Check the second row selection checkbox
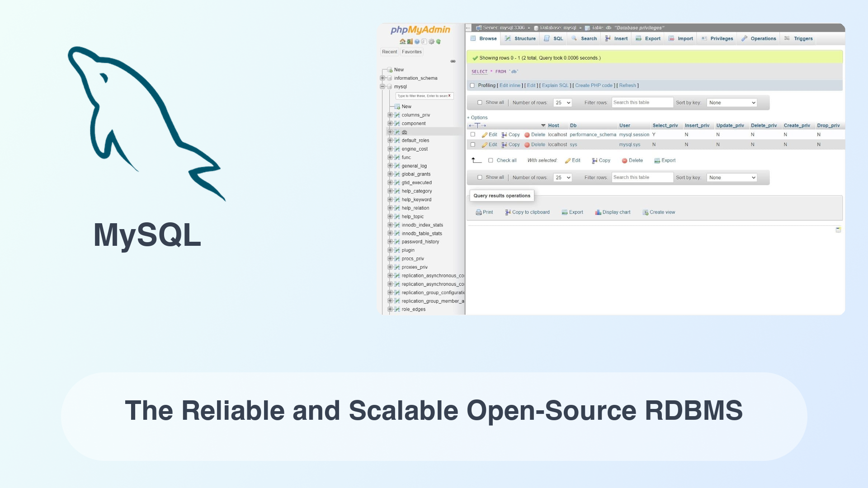Viewport: 868px width, 488px height. tap(472, 144)
